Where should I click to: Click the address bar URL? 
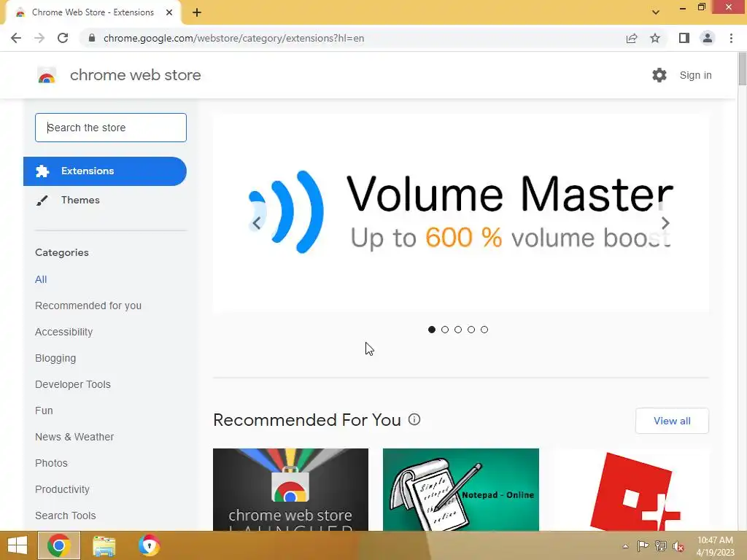click(x=233, y=38)
